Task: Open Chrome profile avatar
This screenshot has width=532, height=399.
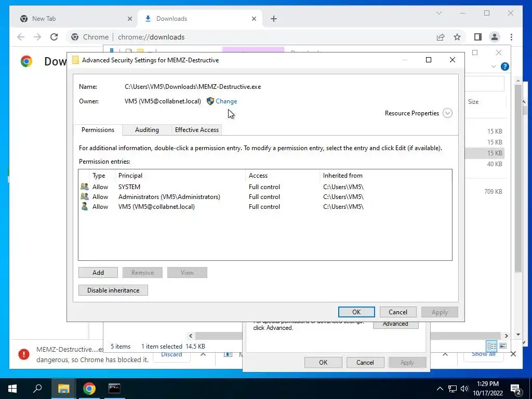Action: [x=495, y=37]
